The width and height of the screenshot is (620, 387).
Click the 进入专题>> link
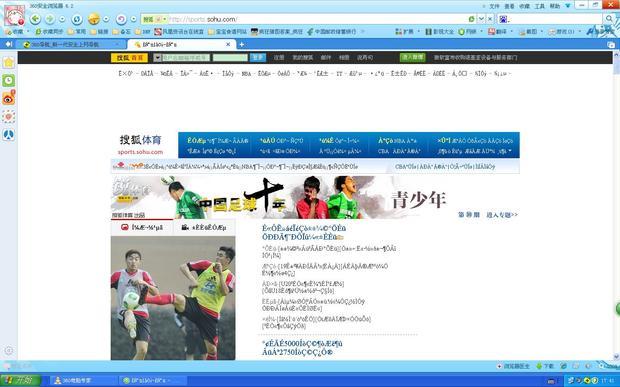502,215
